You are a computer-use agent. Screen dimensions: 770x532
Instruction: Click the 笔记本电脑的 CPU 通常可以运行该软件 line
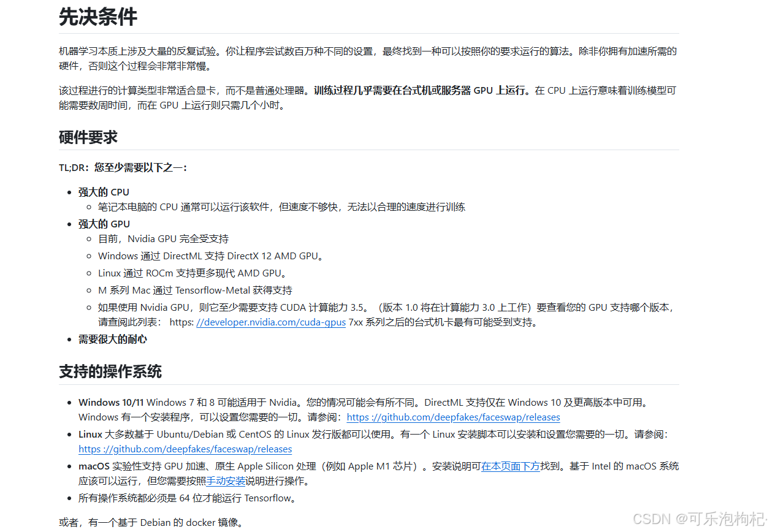pyautogui.click(x=281, y=207)
